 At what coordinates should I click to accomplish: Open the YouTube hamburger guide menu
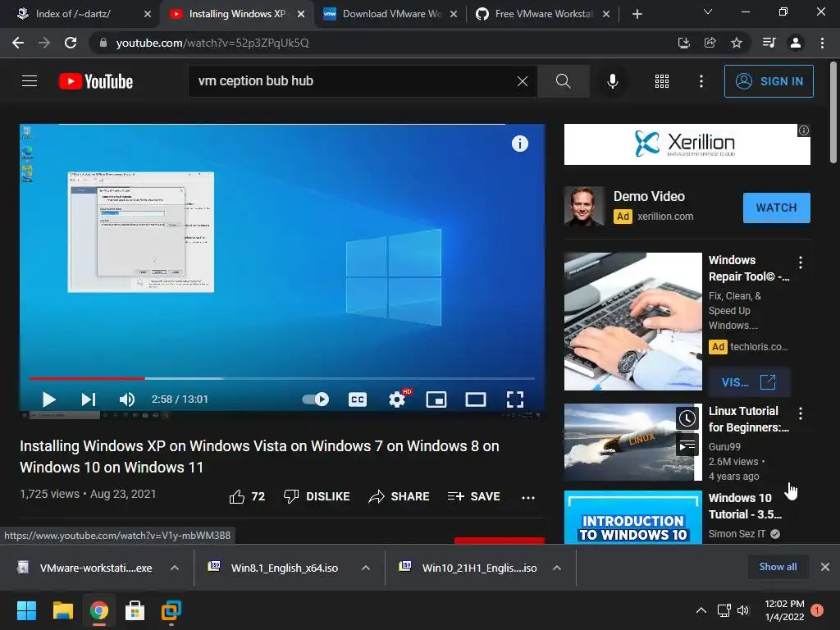[x=30, y=81]
